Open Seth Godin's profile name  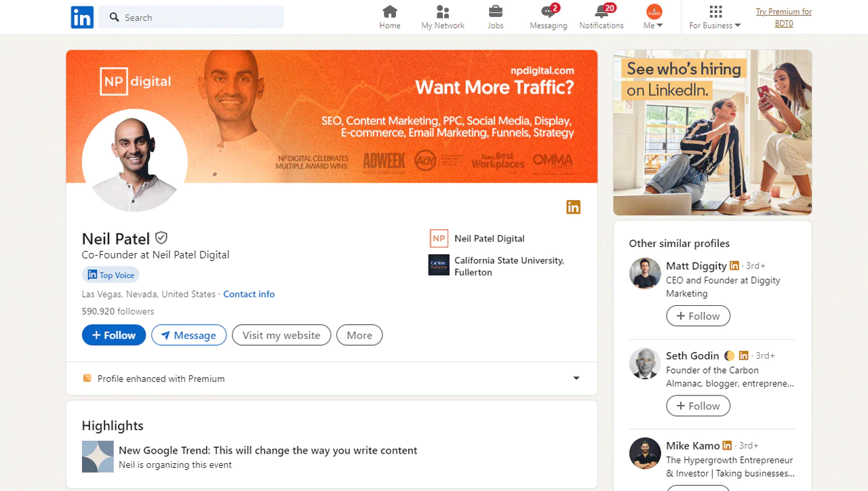692,355
